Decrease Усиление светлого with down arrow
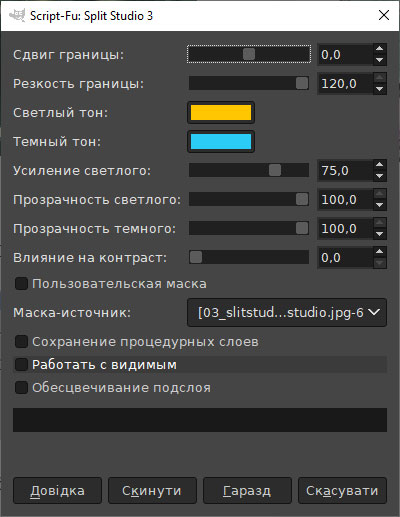The width and height of the screenshot is (400, 517). [379, 176]
